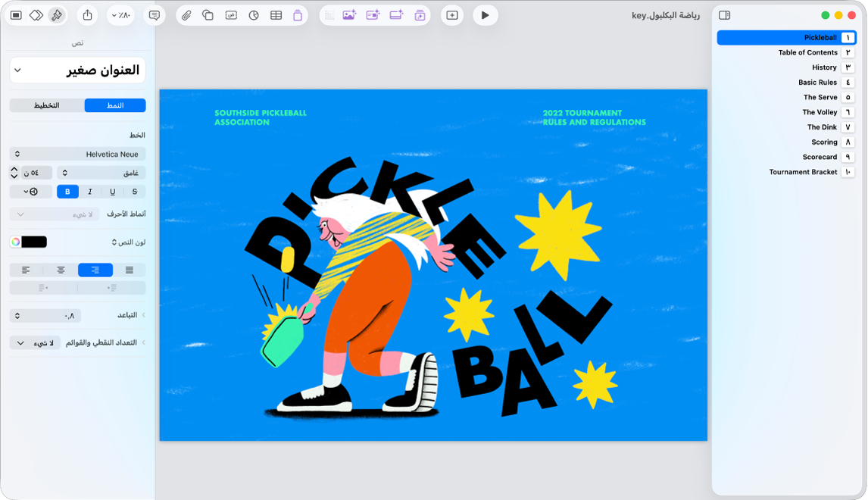Insert a shape from the toolbar
Screen dimensions: 868x500
pos(208,15)
